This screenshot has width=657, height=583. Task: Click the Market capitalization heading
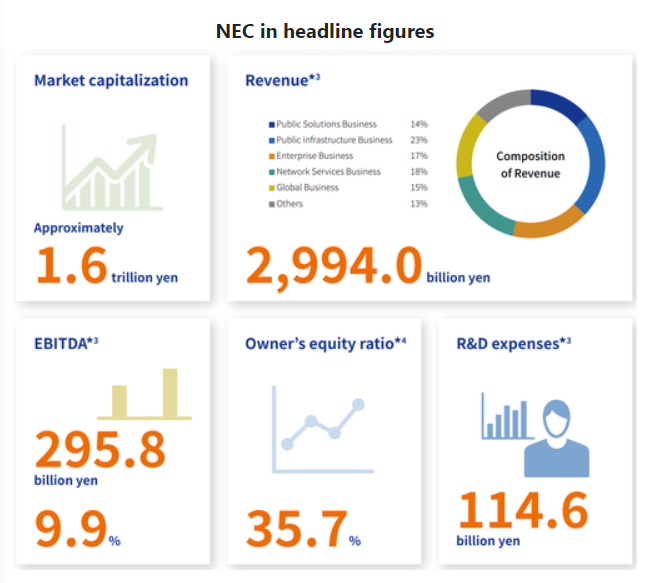pyautogui.click(x=111, y=80)
